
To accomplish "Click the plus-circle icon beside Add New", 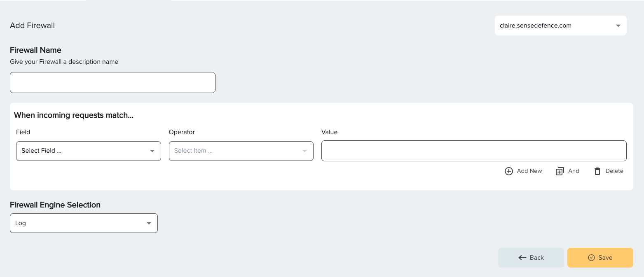I will click(x=509, y=171).
